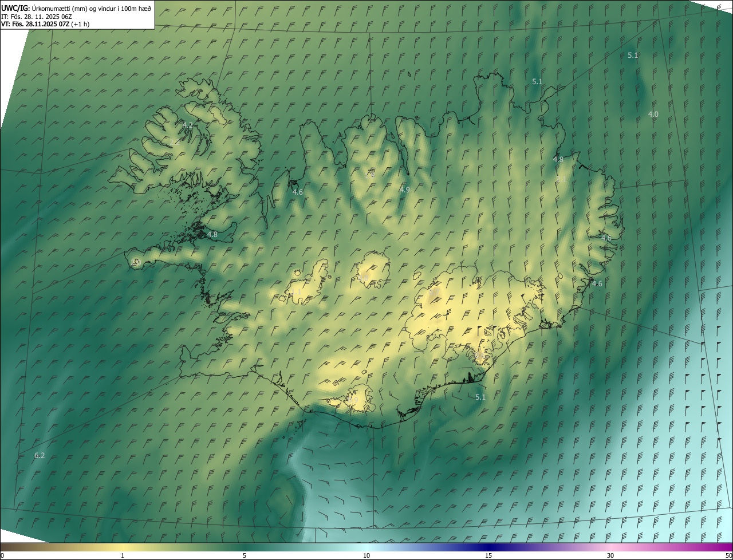Click the colorbar tick label 50
The height and width of the screenshot is (560, 733).
(x=728, y=555)
